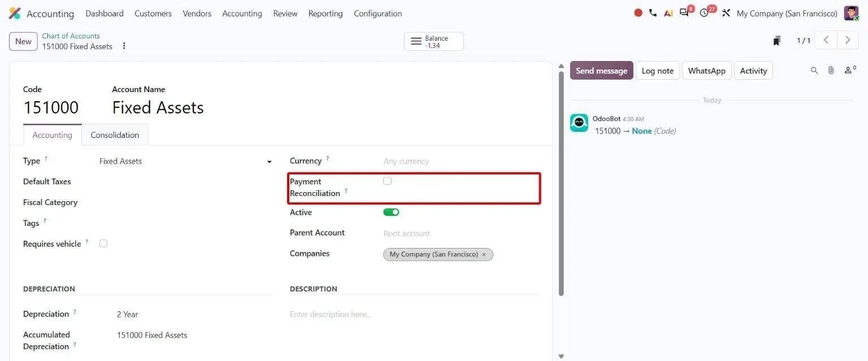Show Payment Reconciliation help icon
This screenshot has height=361, width=868.
[346, 191]
